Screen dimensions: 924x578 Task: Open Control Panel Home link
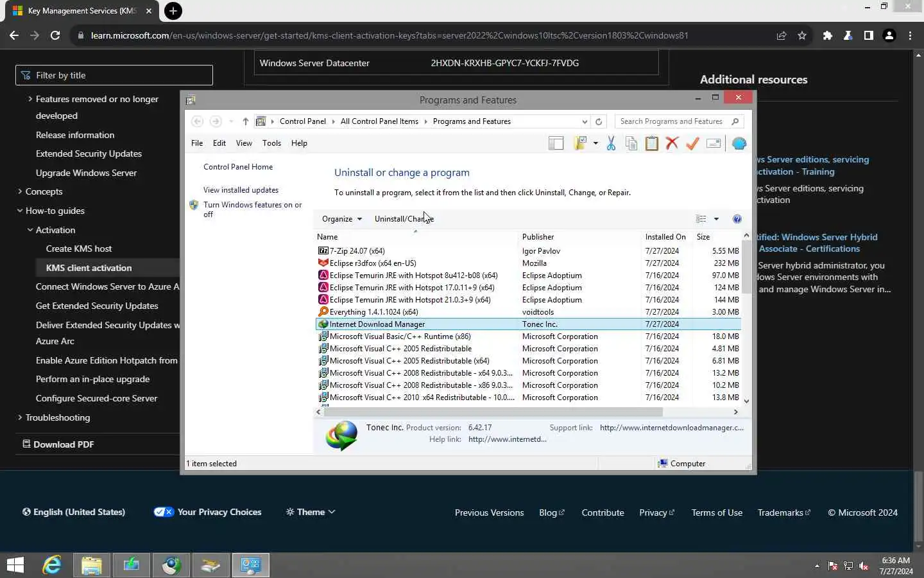click(x=238, y=167)
